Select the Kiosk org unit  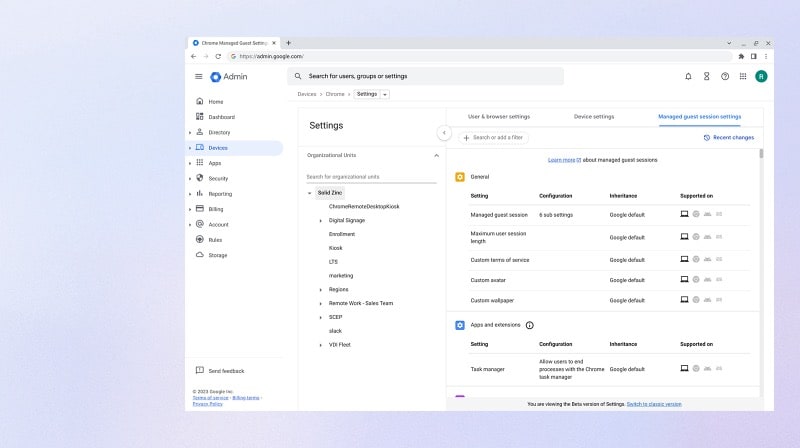click(336, 248)
